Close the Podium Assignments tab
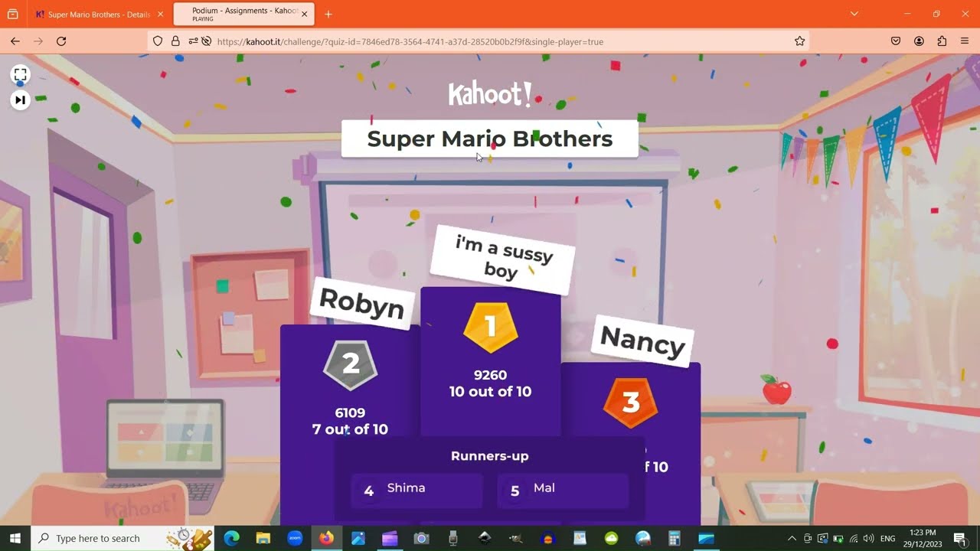 (304, 15)
